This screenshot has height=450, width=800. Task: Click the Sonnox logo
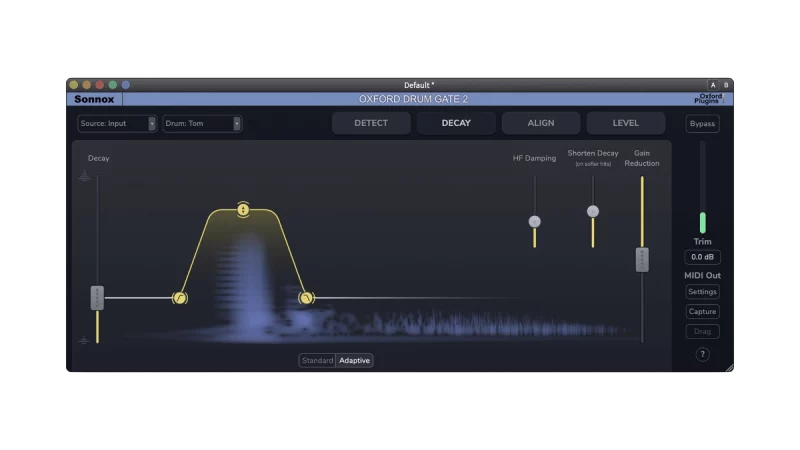94,99
